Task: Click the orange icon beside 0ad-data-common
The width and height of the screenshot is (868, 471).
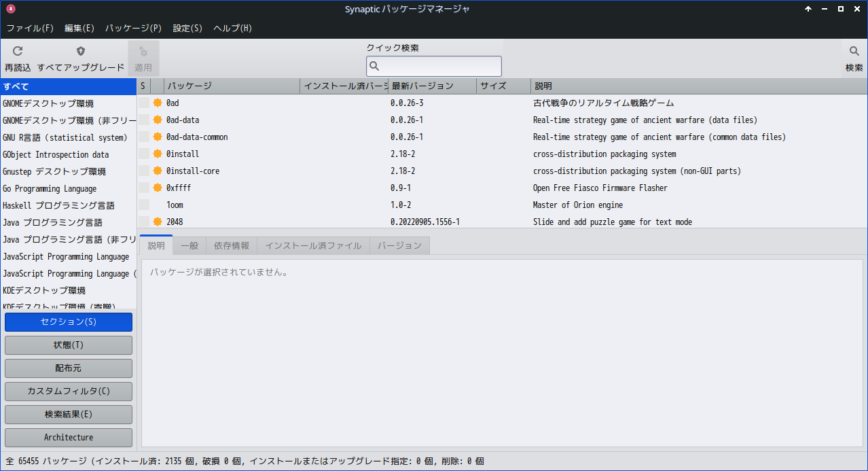Action: coord(158,137)
